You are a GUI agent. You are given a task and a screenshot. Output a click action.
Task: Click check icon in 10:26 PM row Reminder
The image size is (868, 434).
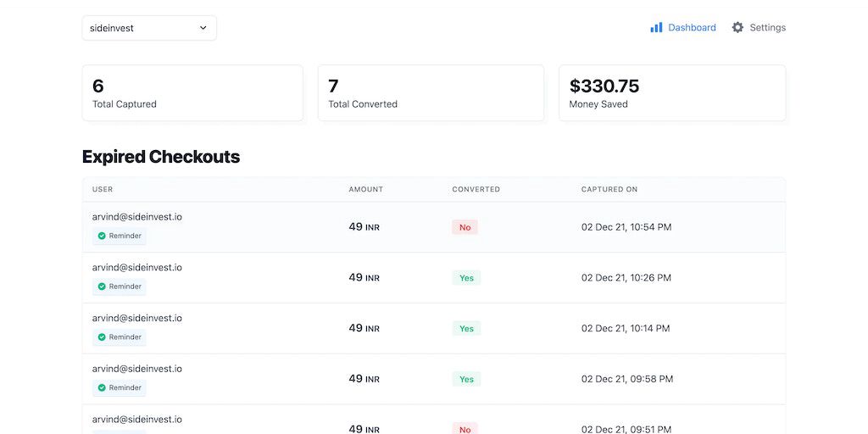pos(102,287)
